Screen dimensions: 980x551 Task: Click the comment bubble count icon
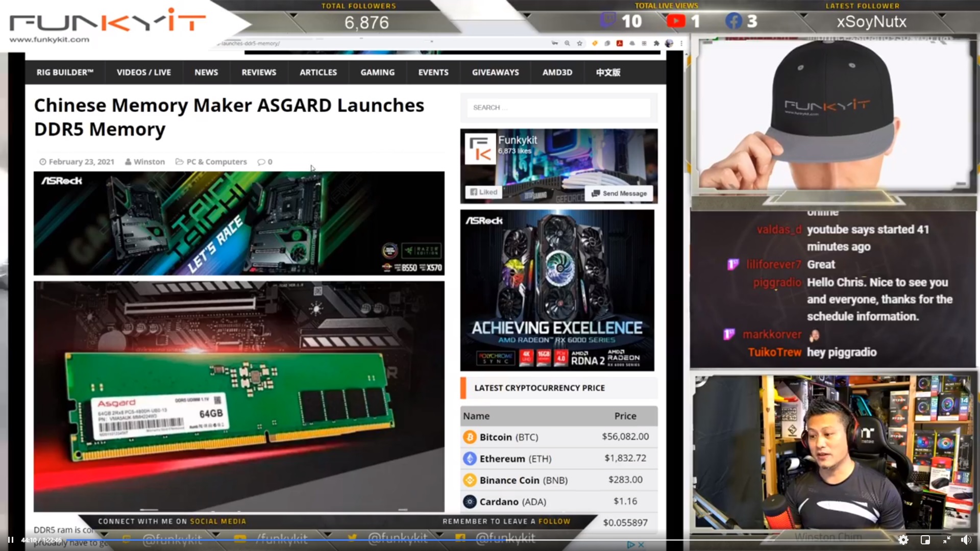(261, 162)
